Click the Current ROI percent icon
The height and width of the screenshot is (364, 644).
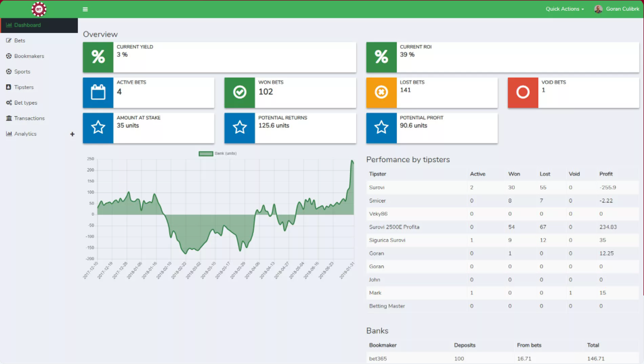click(x=381, y=57)
